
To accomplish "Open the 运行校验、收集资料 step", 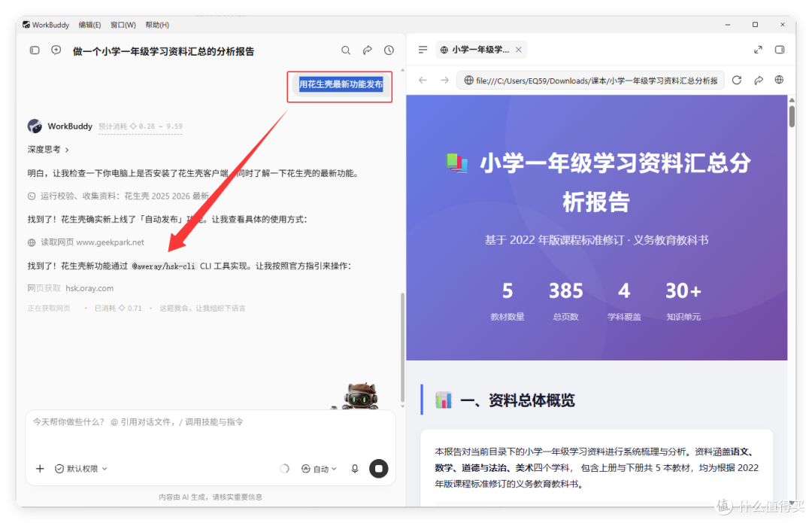I will tap(119, 196).
